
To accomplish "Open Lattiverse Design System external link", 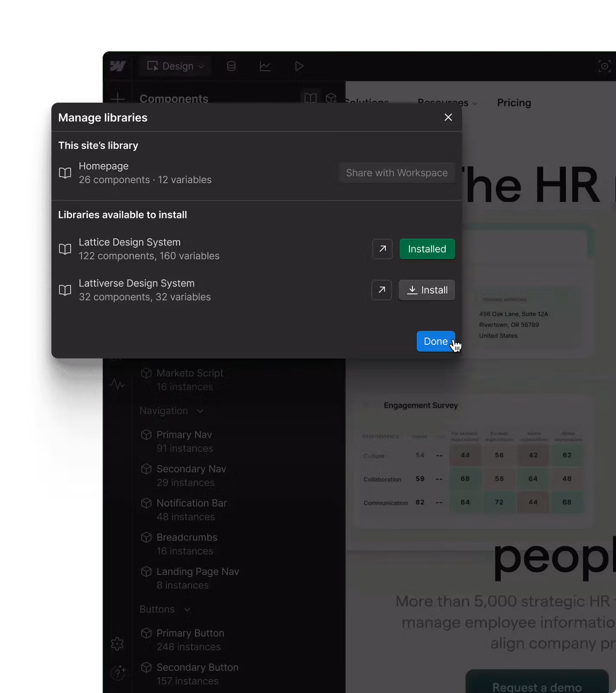I will pos(381,290).
